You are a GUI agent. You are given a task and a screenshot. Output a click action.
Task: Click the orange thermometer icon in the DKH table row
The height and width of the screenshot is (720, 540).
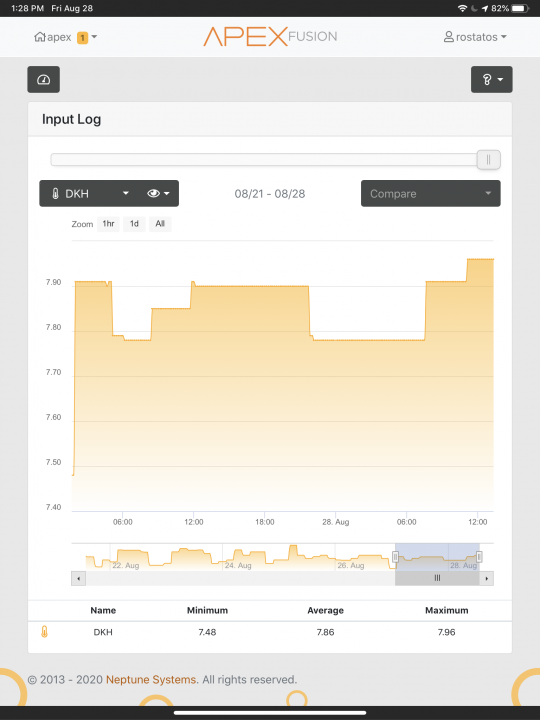[x=44, y=632]
